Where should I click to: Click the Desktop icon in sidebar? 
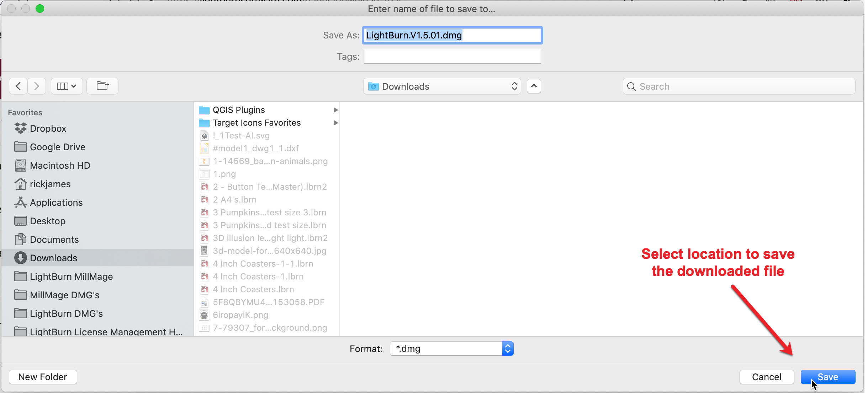(21, 221)
